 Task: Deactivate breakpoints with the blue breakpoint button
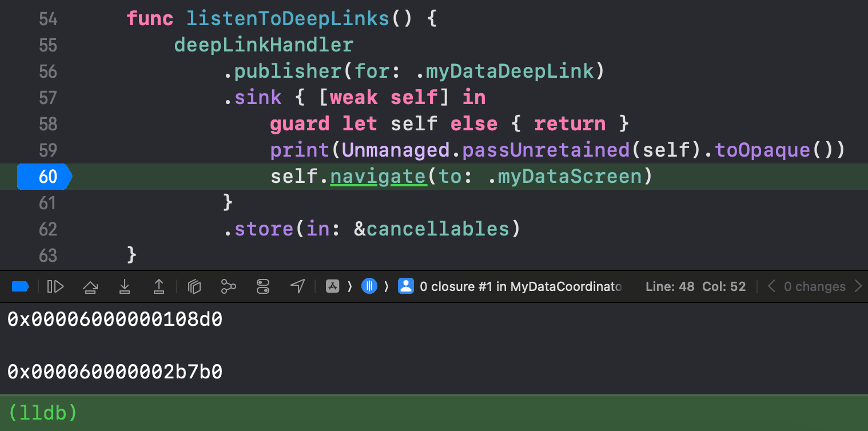coord(20,286)
